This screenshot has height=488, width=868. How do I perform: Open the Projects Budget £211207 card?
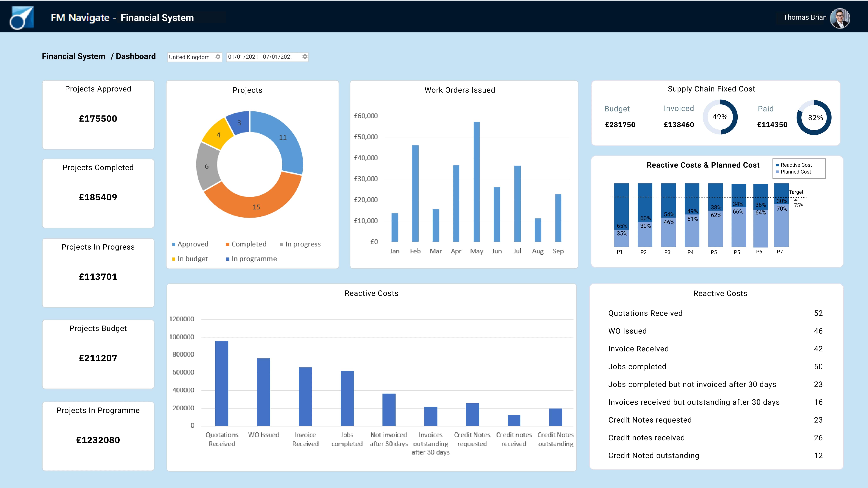pyautogui.click(x=98, y=354)
